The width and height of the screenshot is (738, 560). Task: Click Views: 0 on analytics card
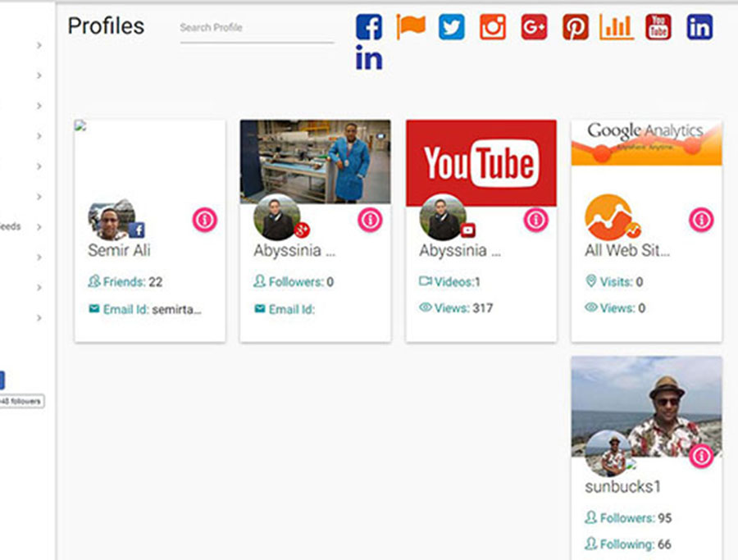(615, 307)
